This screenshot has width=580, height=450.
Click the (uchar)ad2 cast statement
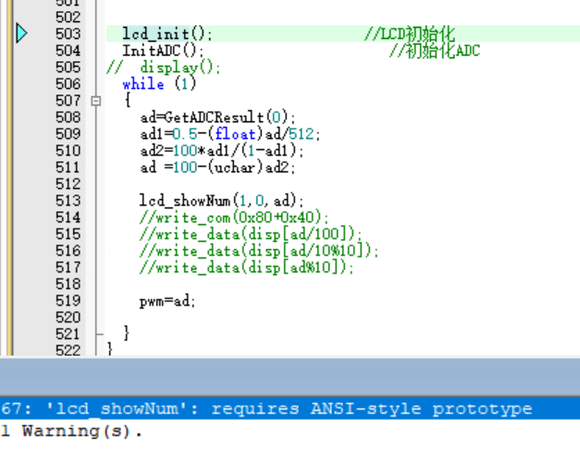coord(218,167)
